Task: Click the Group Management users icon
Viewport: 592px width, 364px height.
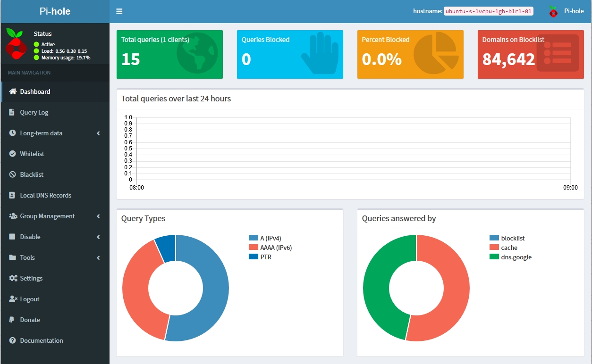Action: (13, 216)
